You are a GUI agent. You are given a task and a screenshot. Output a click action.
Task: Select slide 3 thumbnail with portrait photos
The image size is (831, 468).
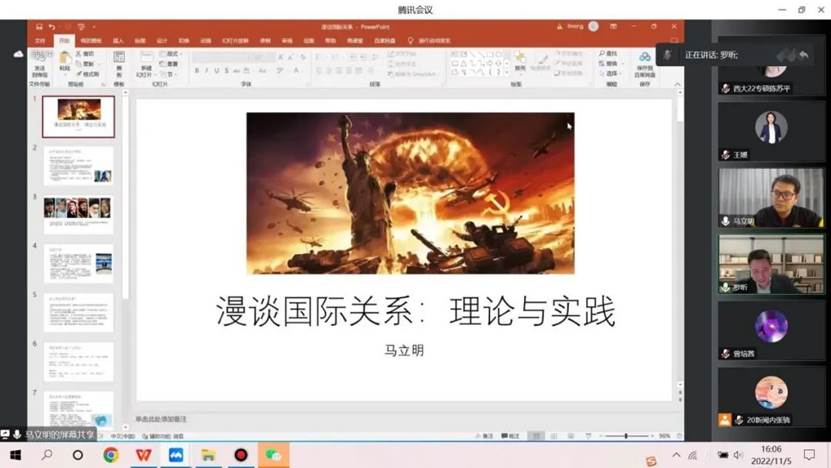78,213
